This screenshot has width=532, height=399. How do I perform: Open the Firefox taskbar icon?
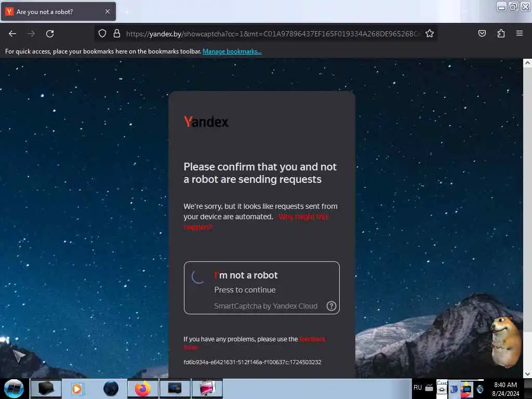143,389
